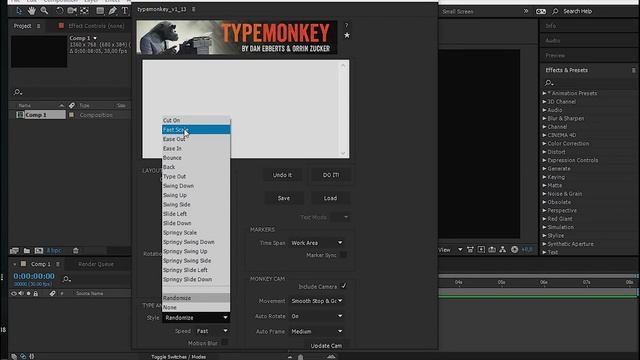Create a new composition icon

tap(39, 251)
